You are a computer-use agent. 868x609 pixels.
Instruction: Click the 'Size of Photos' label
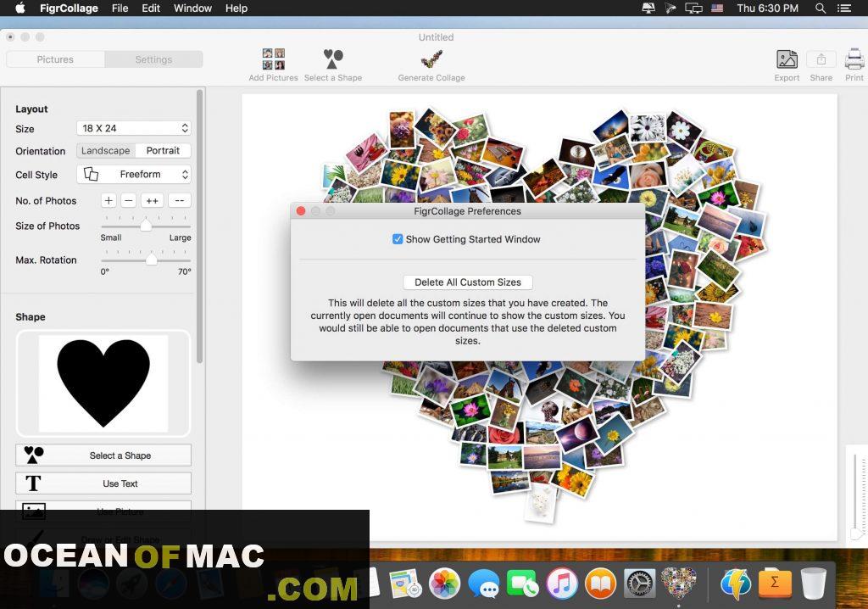pos(47,226)
